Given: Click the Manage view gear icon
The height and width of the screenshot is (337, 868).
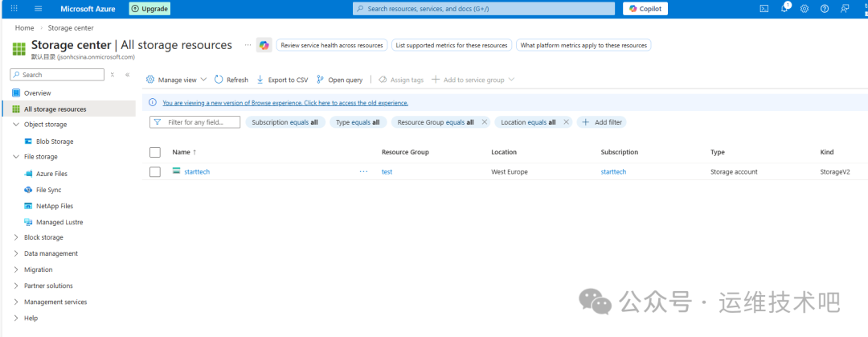Looking at the screenshot, I should (x=150, y=80).
